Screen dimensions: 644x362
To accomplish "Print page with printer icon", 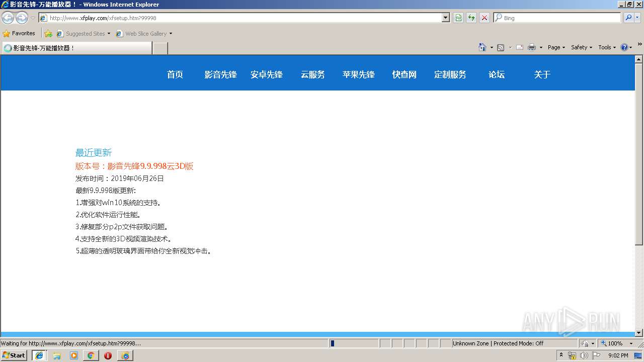I will pyautogui.click(x=532, y=47).
